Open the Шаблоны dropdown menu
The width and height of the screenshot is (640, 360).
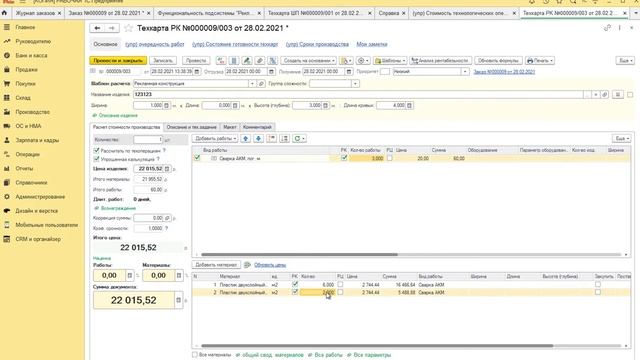(390, 60)
